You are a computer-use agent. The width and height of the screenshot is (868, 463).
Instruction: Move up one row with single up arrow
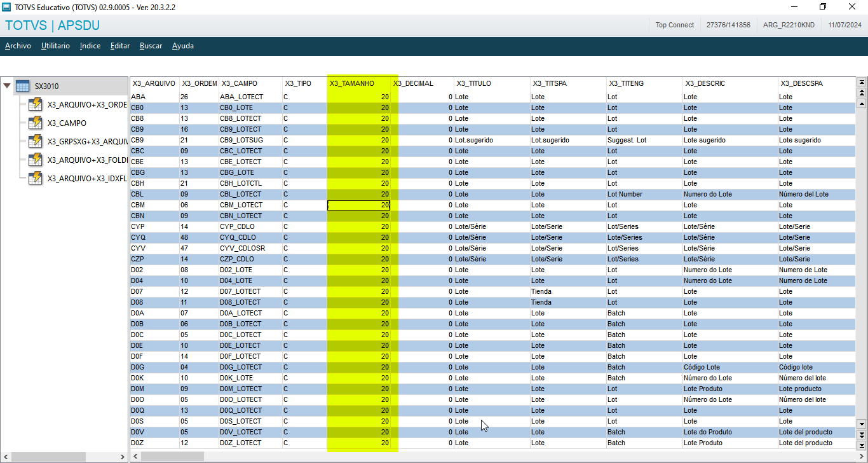tap(862, 103)
